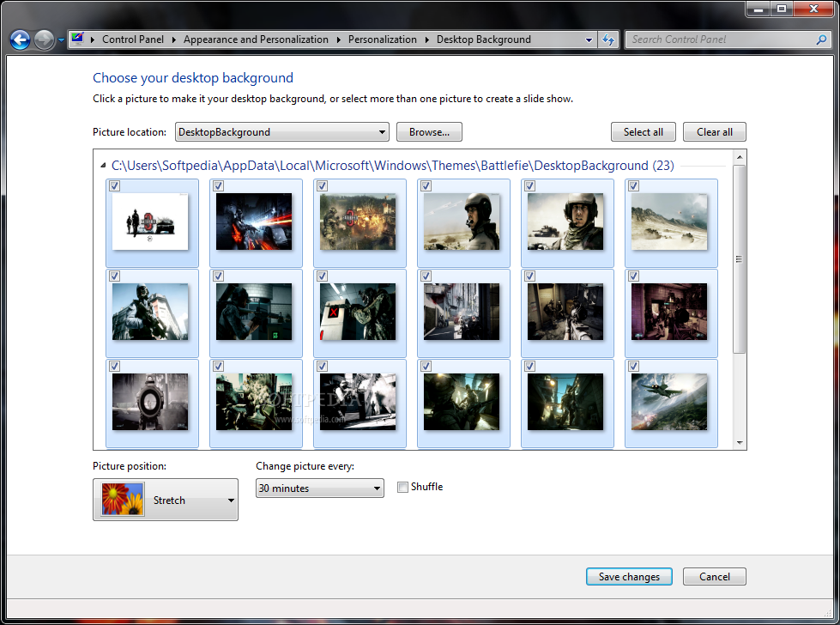Viewport: 840px width, 625px height.
Task: Uncheck the desert mountains landscape wallpaper
Action: click(634, 186)
